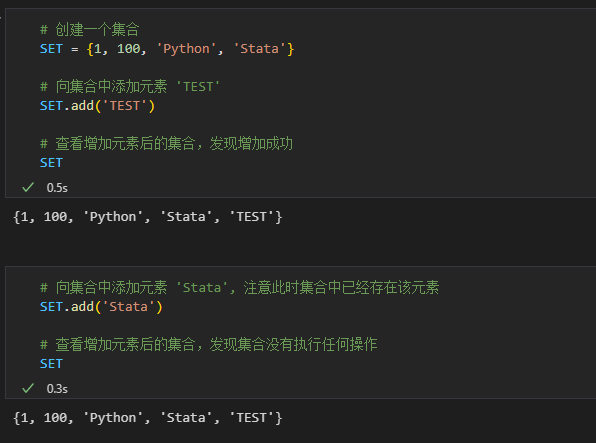Click the standalone SET line in second cell
596x443 pixels.
click(x=51, y=364)
